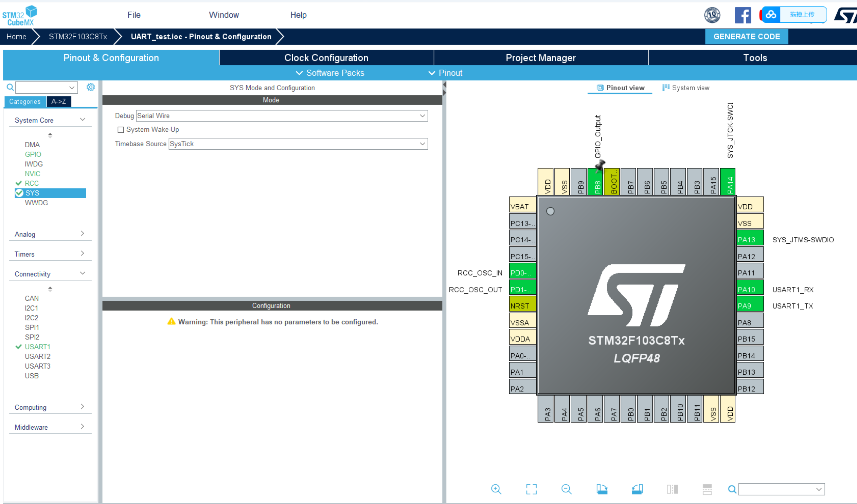The width and height of the screenshot is (857, 504).
Task: Click the System Core sort arrows
Action: (x=50, y=135)
